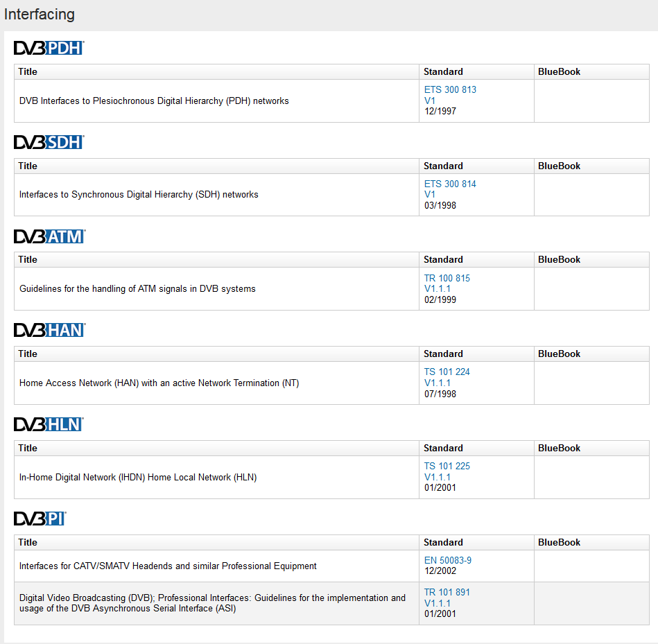Open the EN 50083-9 standard link
The image size is (658, 644).
tap(447, 560)
